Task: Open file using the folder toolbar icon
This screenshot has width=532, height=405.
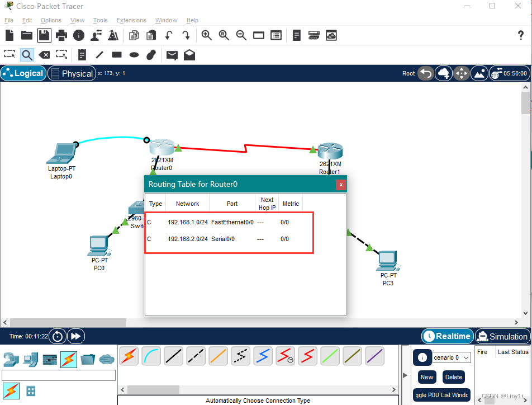Action: tap(26, 35)
